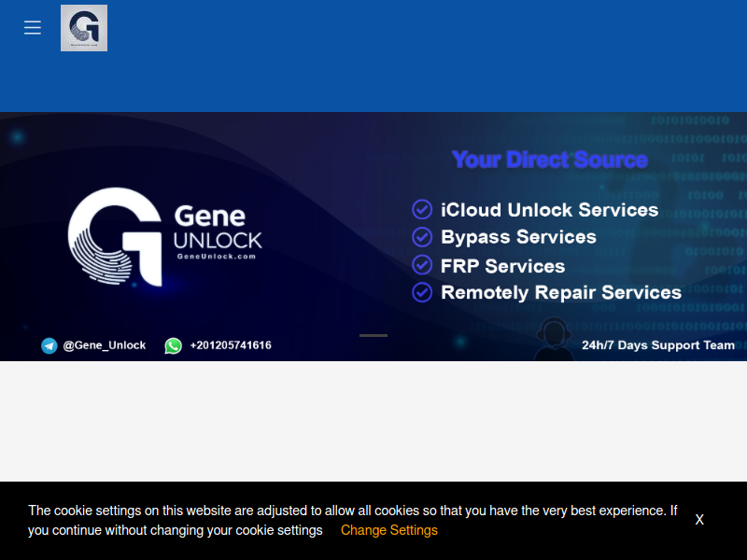Click the GeneUnlock logo in header
The image size is (747, 560).
click(x=84, y=28)
